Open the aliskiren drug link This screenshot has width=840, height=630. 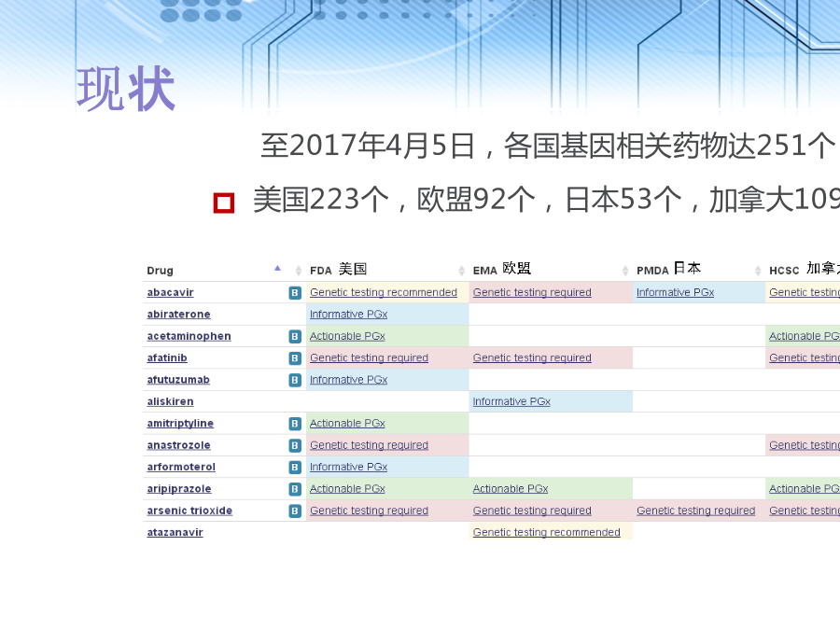[171, 401]
